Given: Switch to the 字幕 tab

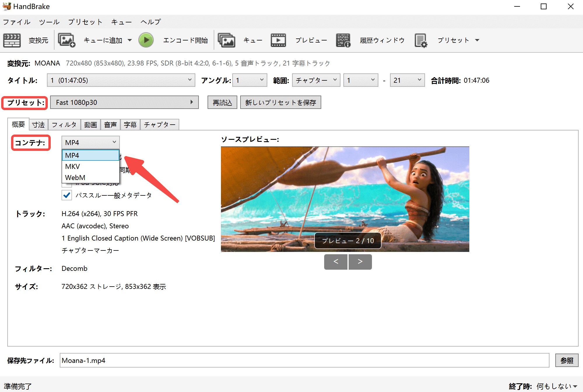Looking at the screenshot, I should tap(130, 125).
